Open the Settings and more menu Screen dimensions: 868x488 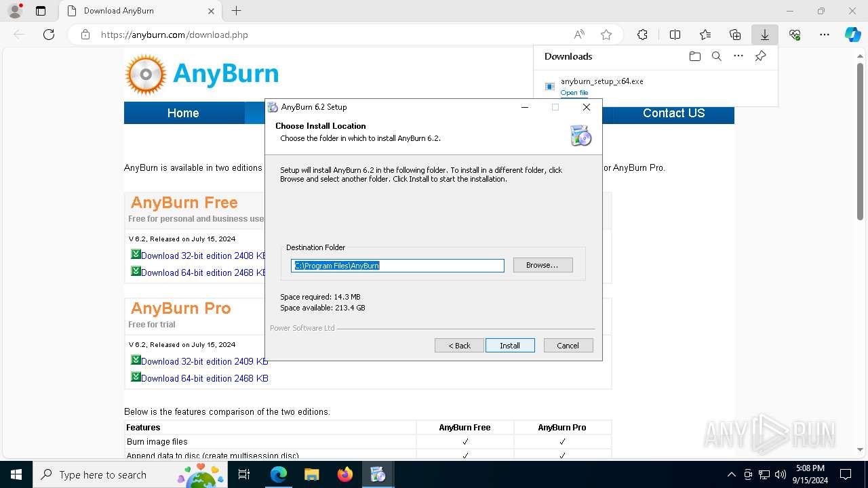click(x=825, y=35)
